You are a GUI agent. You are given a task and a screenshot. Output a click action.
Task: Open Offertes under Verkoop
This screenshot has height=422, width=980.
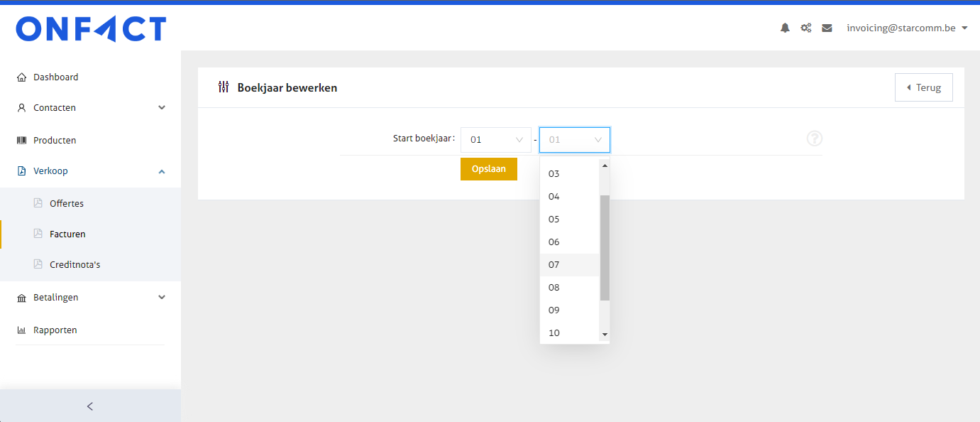coord(67,203)
